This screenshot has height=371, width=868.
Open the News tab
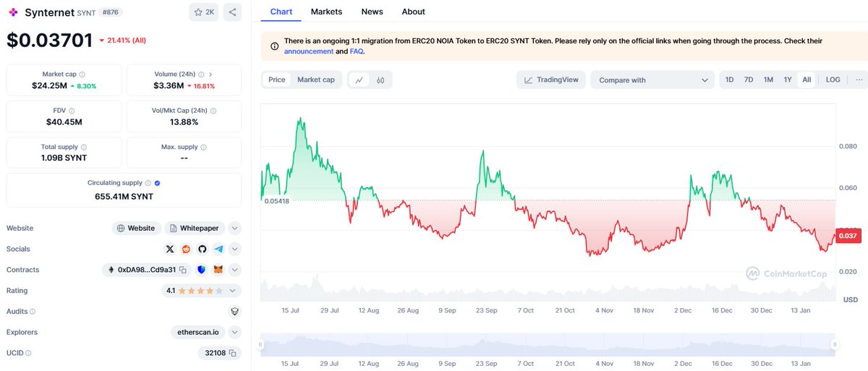pyautogui.click(x=373, y=12)
